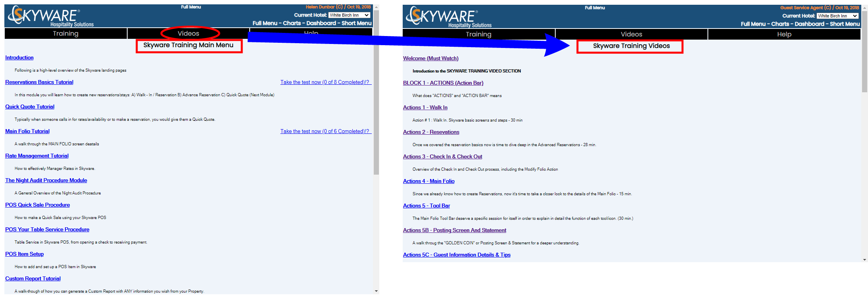The width and height of the screenshot is (868, 299).
Task: Click Charts link in the left panel header
Action: tap(292, 23)
